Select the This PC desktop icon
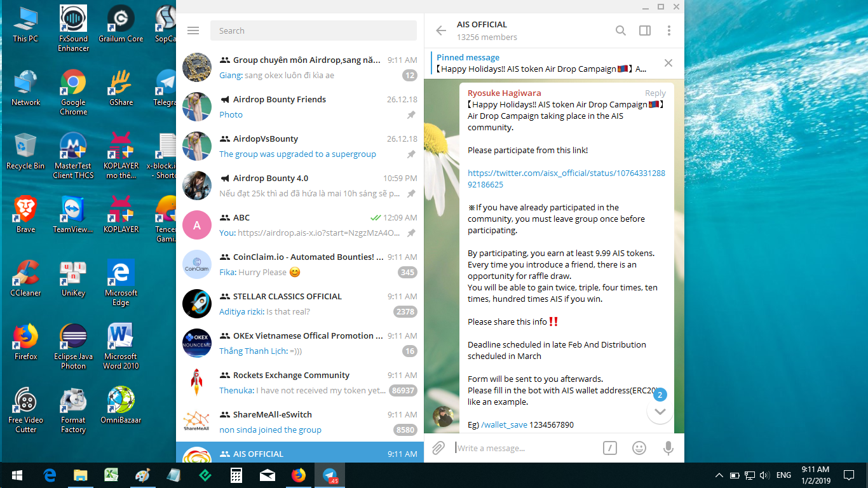Viewport: 868px width, 488px height. tap(25, 24)
